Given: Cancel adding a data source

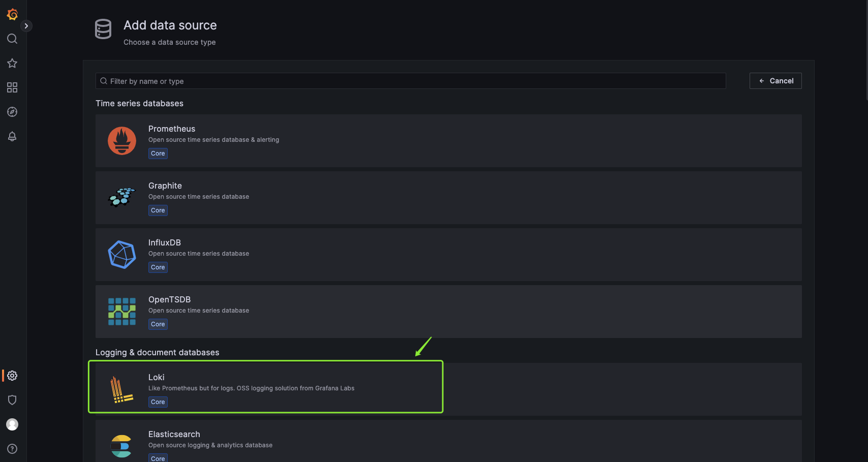Looking at the screenshot, I should [776, 81].
